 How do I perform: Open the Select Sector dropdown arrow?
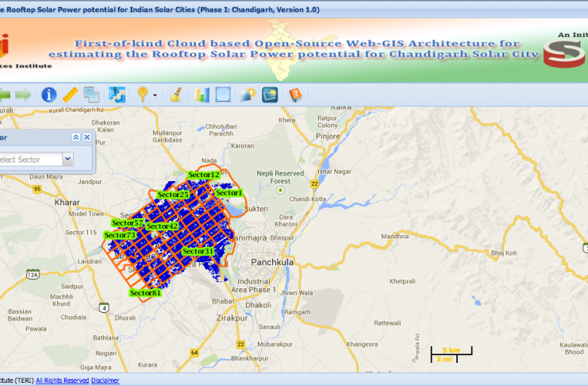click(x=68, y=159)
